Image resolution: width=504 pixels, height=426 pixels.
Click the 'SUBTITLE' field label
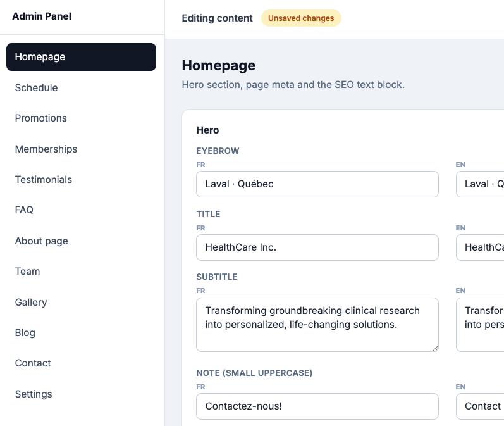(x=217, y=277)
